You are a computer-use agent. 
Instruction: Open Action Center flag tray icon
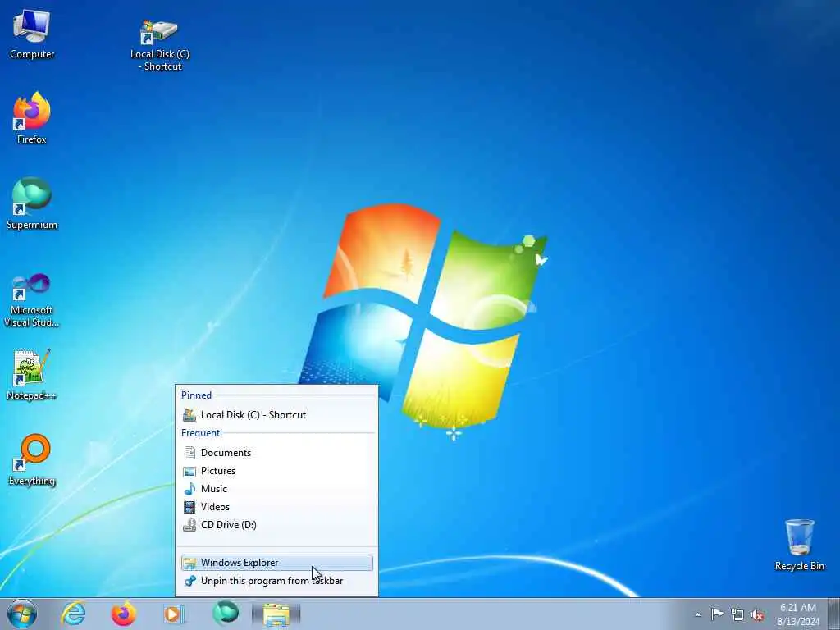click(x=717, y=614)
